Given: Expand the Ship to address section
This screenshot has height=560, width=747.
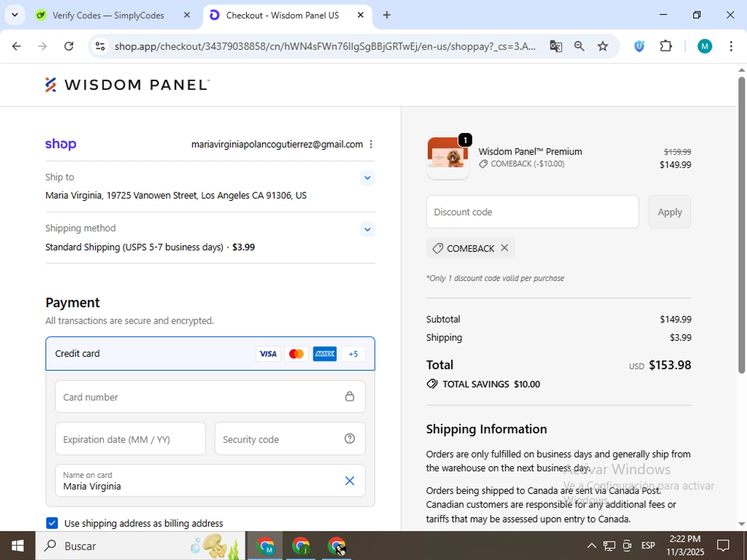Looking at the screenshot, I should [x=367, y=178].
